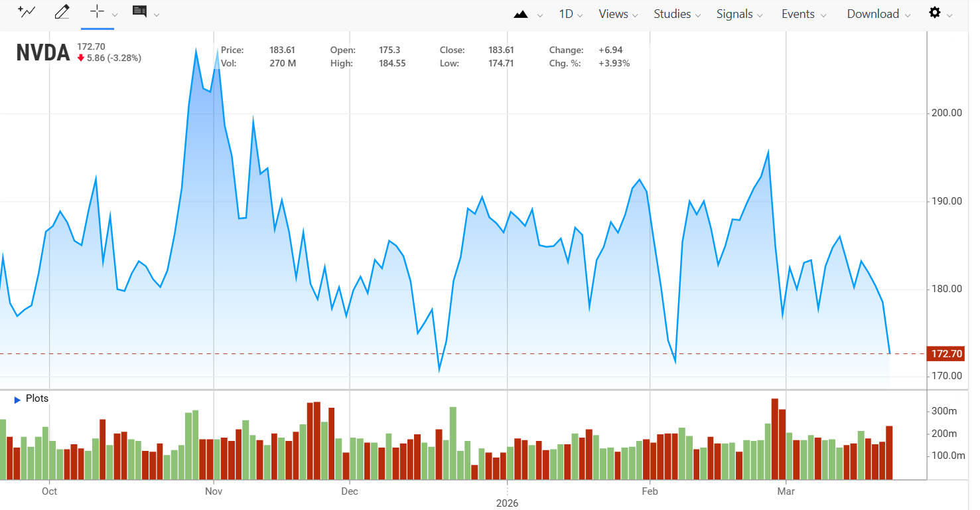Screen dimensions: 980x510
Task: Click the 190.00 price axis label
Action: (x=947, y=201)
